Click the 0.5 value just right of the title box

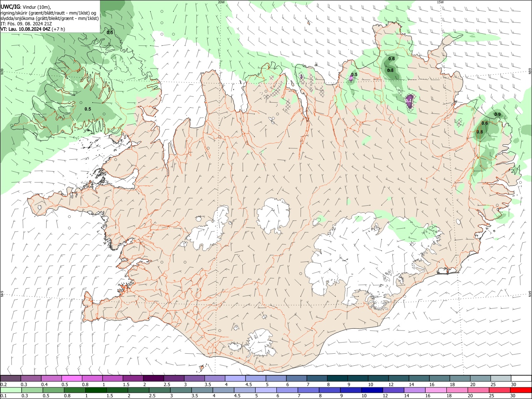[110, 32]
